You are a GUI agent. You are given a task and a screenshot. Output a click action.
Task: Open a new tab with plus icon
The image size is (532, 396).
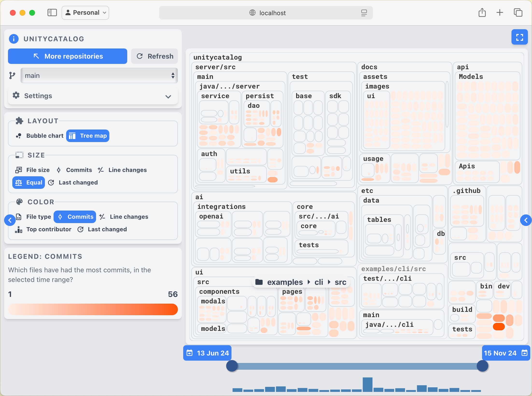[x=500, y=13]
